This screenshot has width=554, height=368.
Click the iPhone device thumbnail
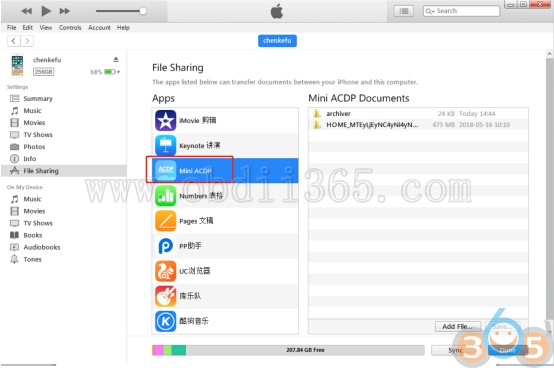(x=17, y=65)
